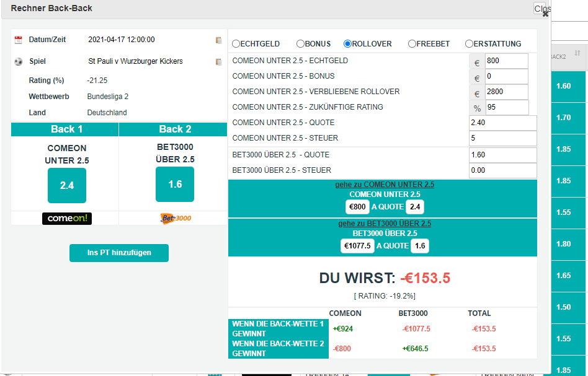This screenshot has width=588, height=376.
Task: Click the Ins PT hinzufügen button
Action: (x=119, y=253)
